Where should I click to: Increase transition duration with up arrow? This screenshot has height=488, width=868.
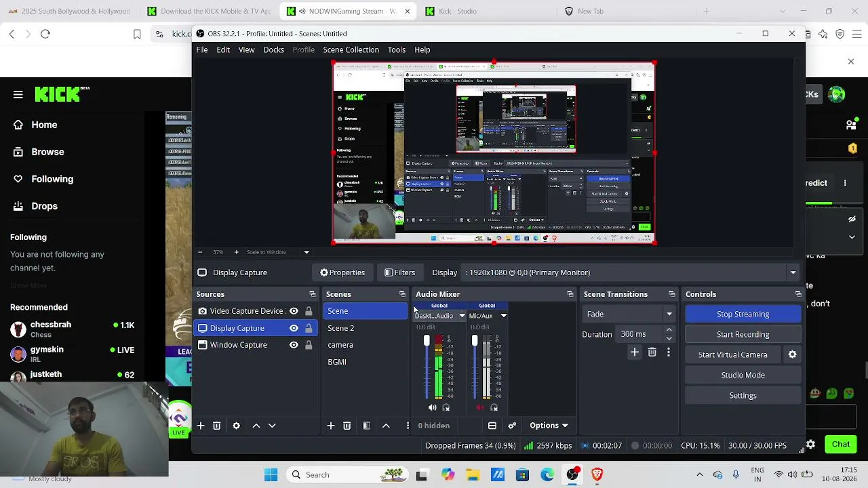click(669, 330)
